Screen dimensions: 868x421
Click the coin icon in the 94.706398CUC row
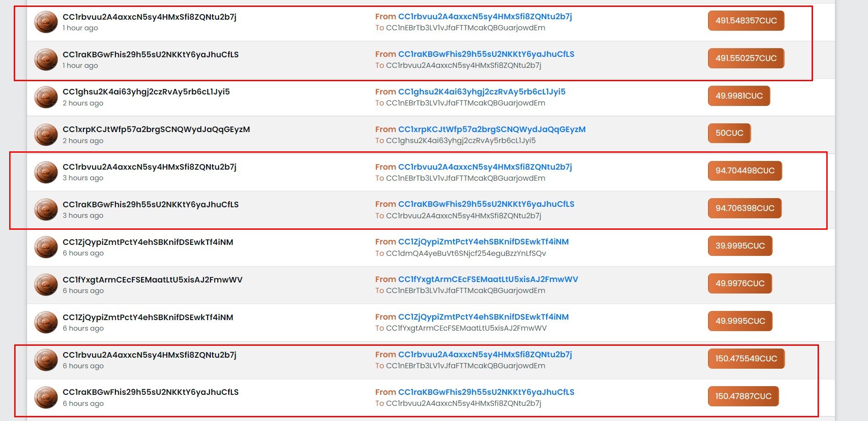pyautogui.click(x=46, y=210)
